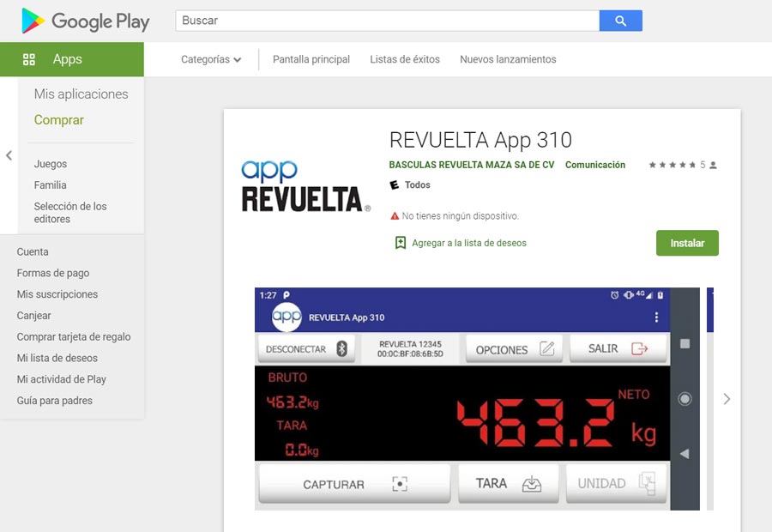Click the exit icon on SALIR
Image resolution: width=772 pixels, height=532 pixels.
[x=639, y=348]
